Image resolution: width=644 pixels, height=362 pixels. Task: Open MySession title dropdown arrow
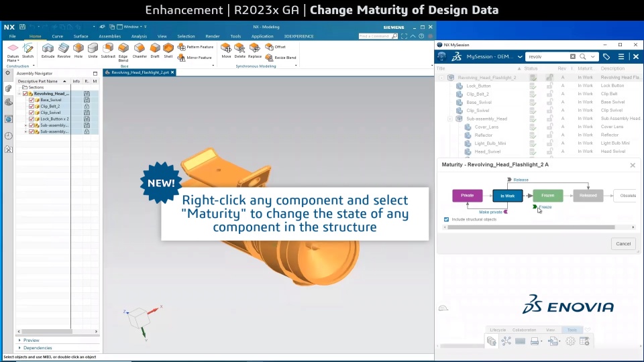(520, 56)
